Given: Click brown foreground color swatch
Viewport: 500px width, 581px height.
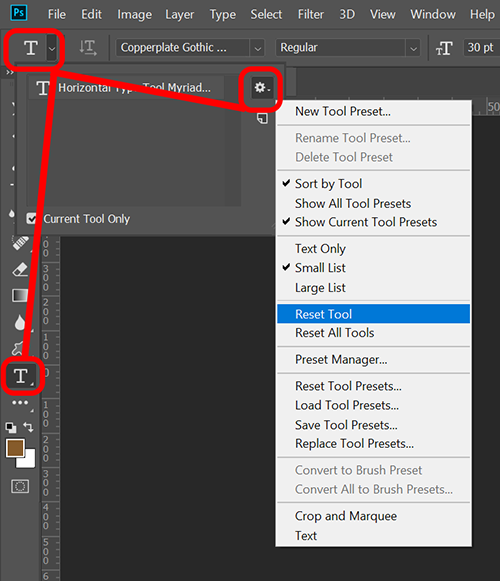Looking at the screenshot, I should 15,448.
